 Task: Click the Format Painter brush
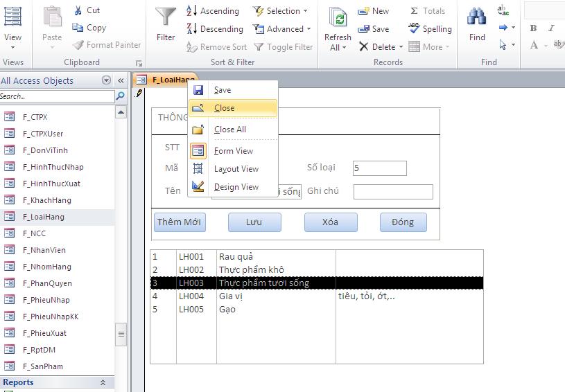click(x=78, y=45)
